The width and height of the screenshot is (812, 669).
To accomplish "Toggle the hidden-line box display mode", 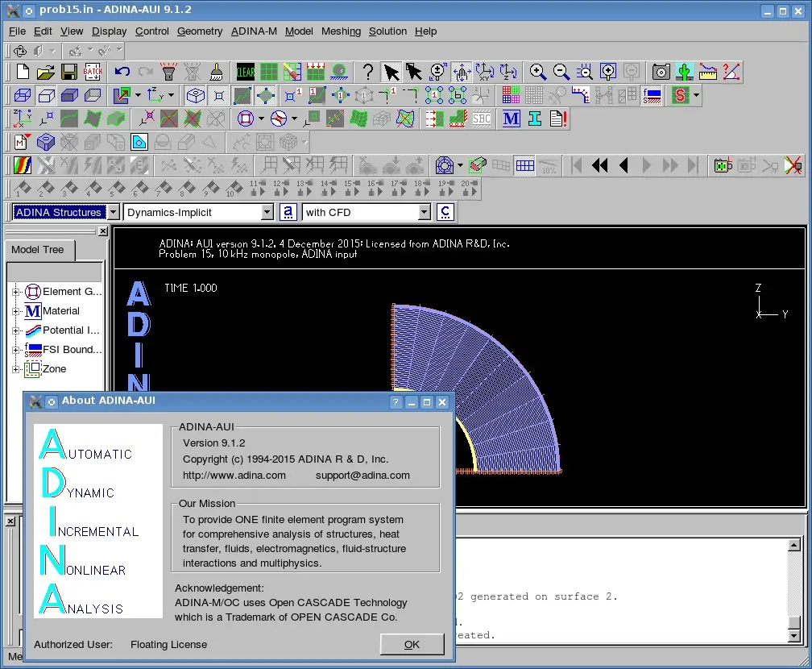I will (46, 96).
